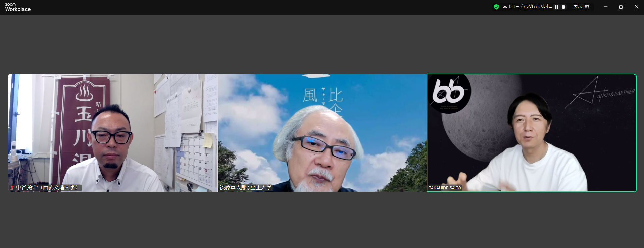The width and height of the screenshot is (644, 248).
Task: Click the 中谷勇介（西武文理大学）name label
Action: pyautogui.click(x=47, y=188)
